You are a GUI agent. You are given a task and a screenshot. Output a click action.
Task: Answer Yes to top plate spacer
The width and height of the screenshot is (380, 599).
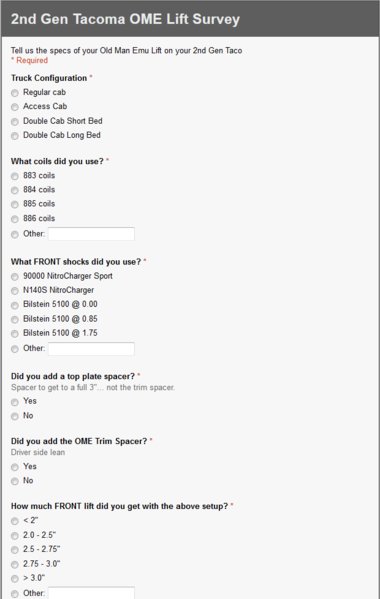click(15, 402)
